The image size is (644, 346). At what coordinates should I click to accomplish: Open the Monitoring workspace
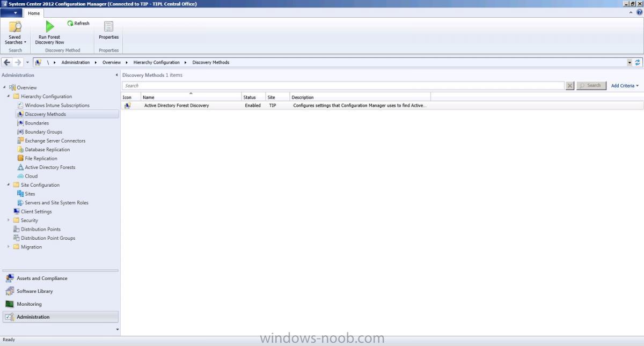pos(61,304)
